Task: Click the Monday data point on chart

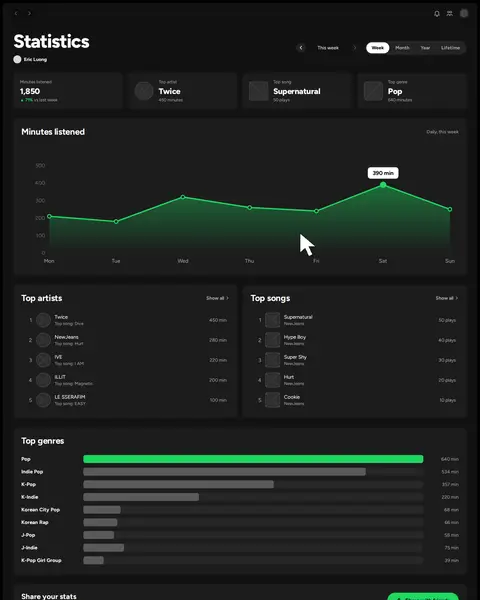Action: [x=49, y=217]
